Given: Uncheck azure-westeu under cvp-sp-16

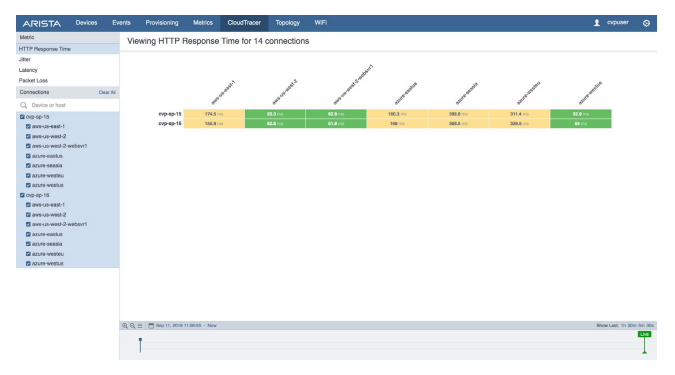Looking at the screenshot, I should click(x=28, y=254).
